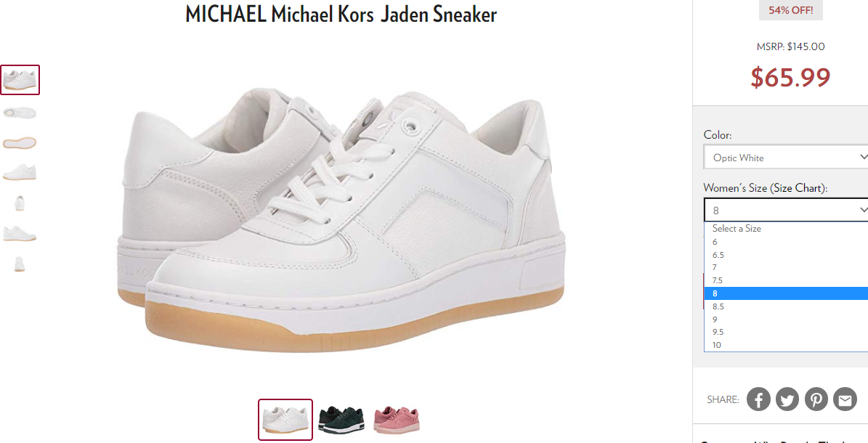Select the highlighted size 8 option
Viewport: 868px width, 443px height.
785,293
